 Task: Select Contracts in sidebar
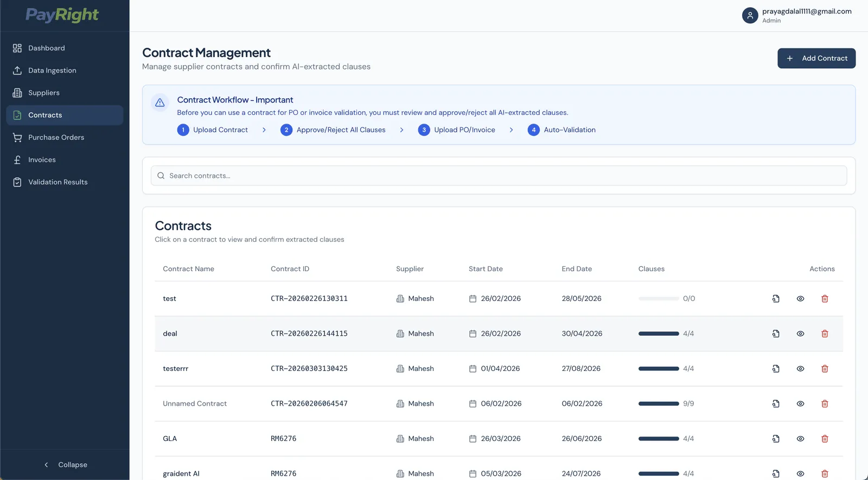[65, 115]
